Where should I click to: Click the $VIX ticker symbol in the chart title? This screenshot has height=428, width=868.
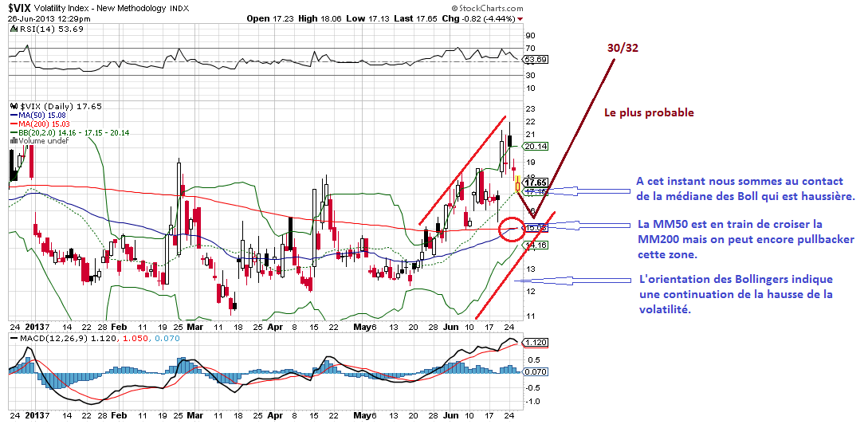pyautogui.click(x=20, y=8)
